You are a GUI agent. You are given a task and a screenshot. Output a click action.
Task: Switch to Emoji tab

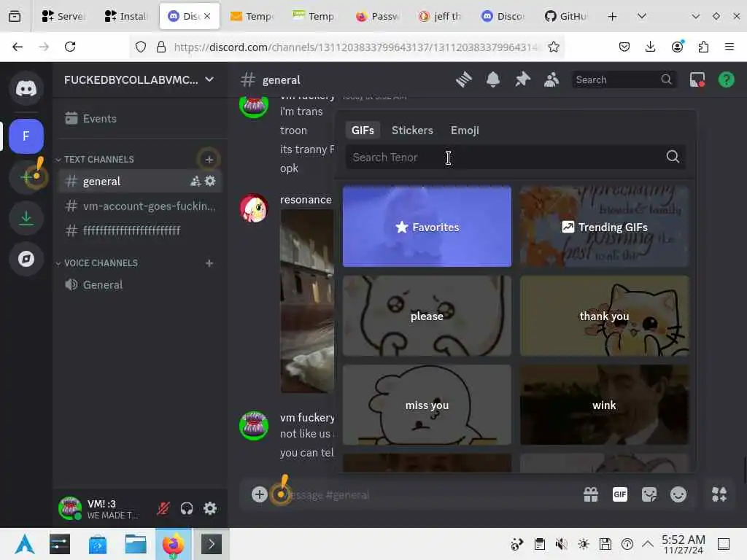[x=465, y=130]
